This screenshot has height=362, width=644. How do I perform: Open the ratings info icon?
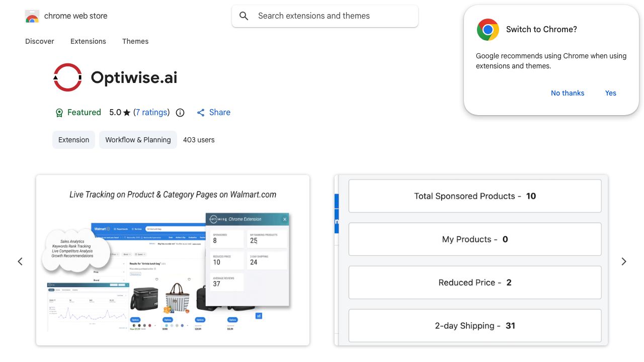pos(180,113)
